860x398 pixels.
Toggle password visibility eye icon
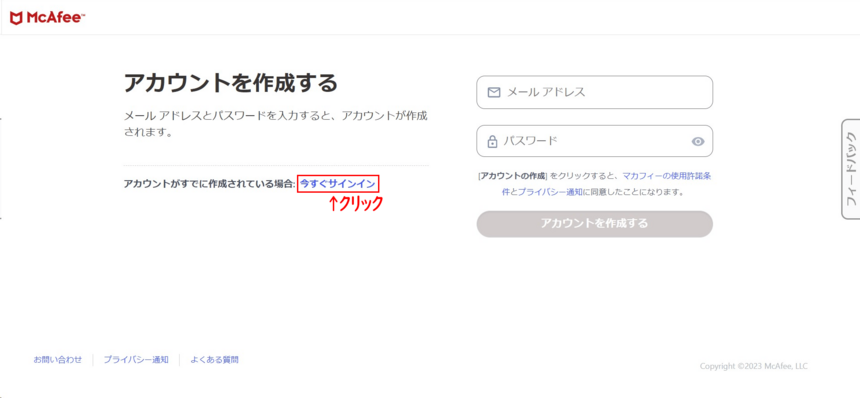pyautogui.click(x=697, y=142)
